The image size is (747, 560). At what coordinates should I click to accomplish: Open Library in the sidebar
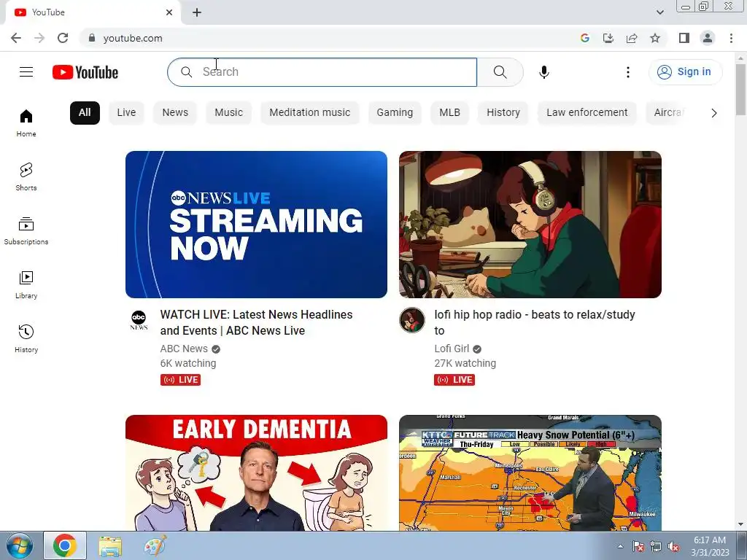click(26, 285)
